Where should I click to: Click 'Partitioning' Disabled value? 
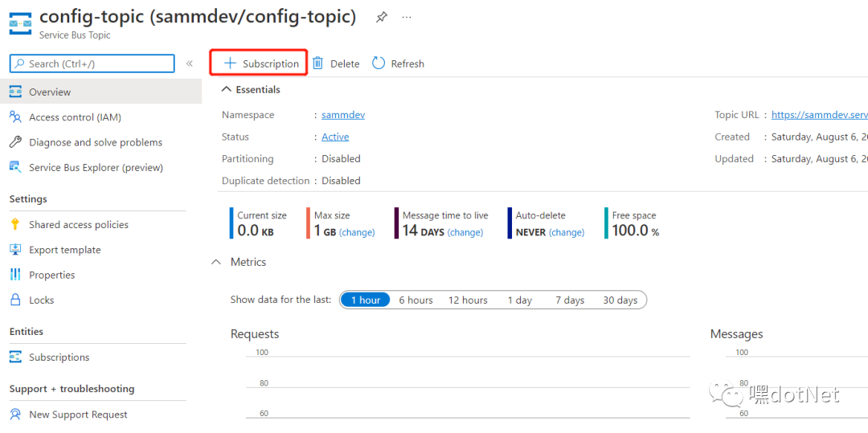click(341, 159)
